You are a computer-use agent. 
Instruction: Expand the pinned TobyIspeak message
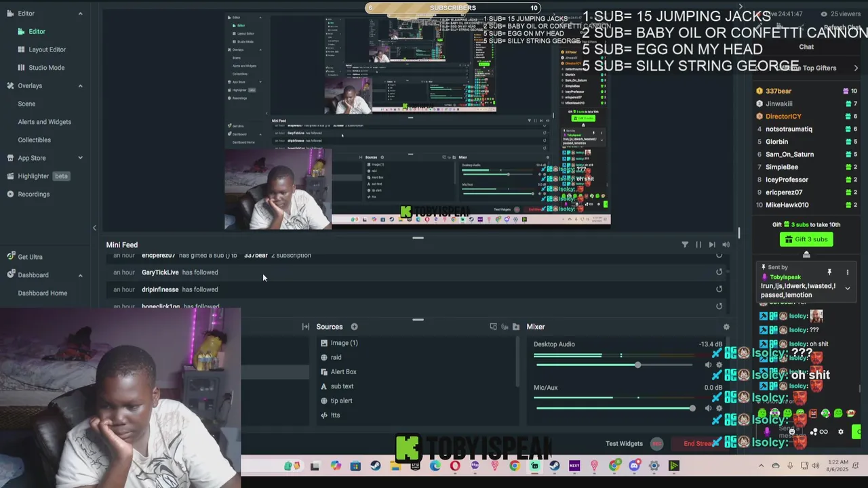tap(847, 288)
